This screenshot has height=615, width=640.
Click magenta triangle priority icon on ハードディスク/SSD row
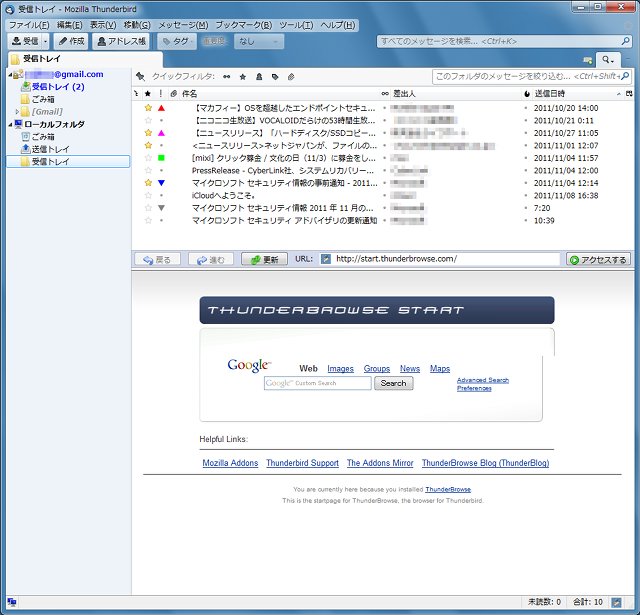(x=161, y=133)
